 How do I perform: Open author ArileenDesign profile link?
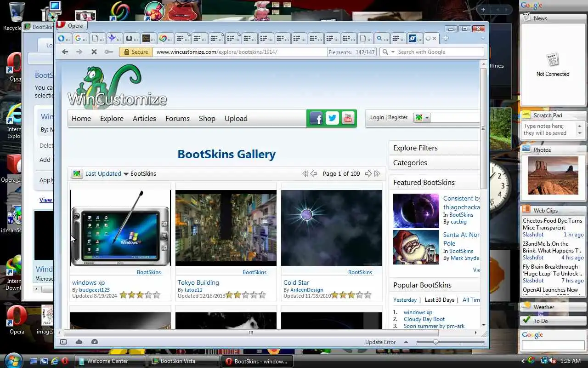tap(307, 290)
